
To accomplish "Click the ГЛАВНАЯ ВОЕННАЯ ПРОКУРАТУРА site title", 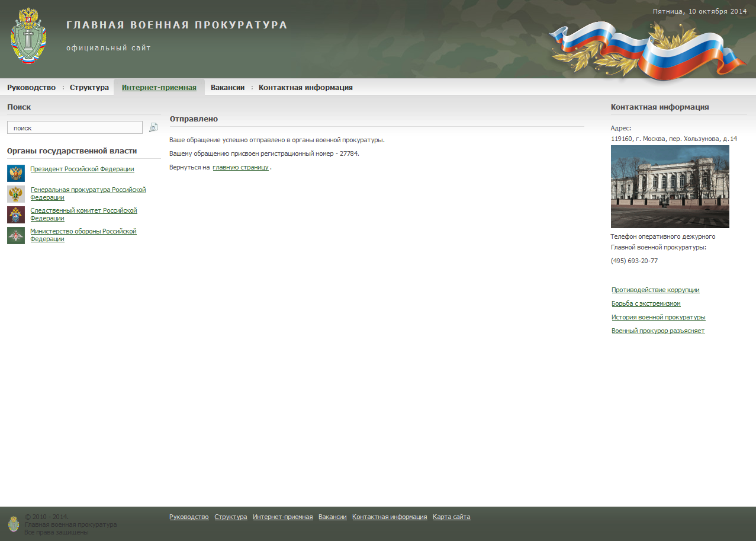I will pyautogui.click(x=177, y=25).
